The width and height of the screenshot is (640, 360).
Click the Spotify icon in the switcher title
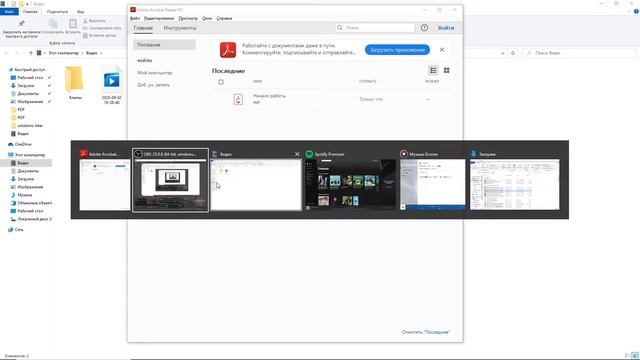pos(309,154)
